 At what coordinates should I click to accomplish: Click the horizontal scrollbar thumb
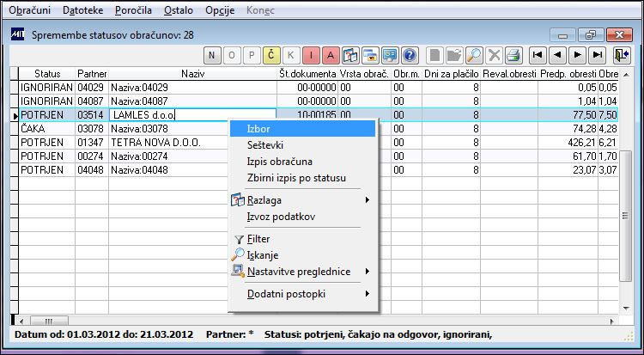49,321
